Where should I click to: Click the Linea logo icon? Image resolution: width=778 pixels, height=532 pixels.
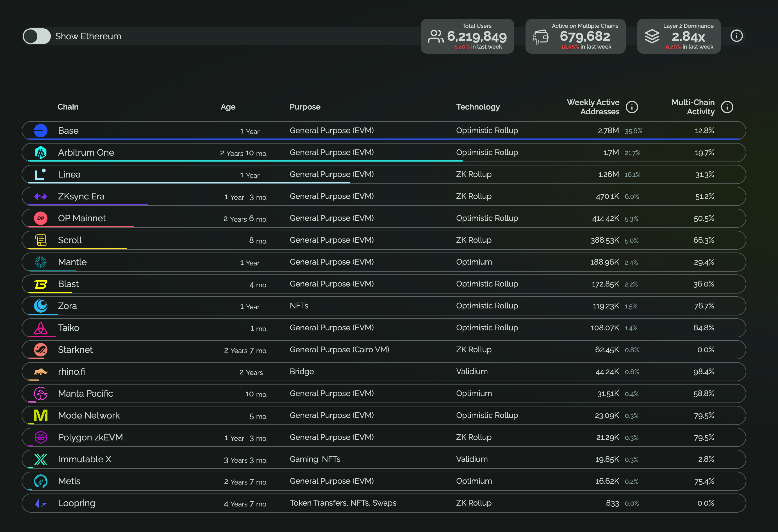pos(40,174)
